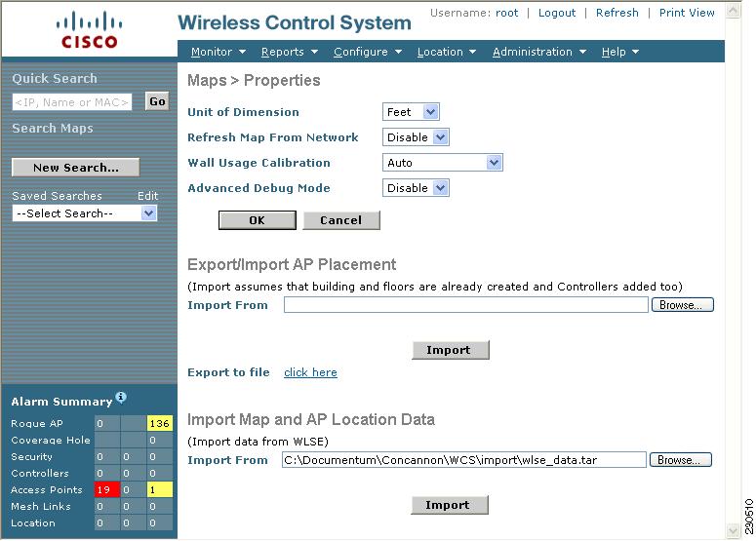Click the Access Points alarm label
The height and width of the screenshot is (541, 756).
(x=47, y=490)
